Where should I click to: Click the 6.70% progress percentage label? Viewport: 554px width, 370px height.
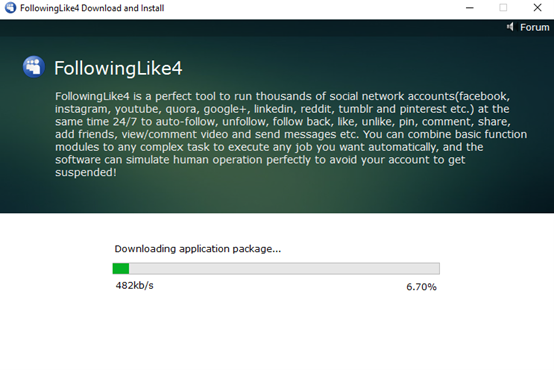[x=421, y=287]
